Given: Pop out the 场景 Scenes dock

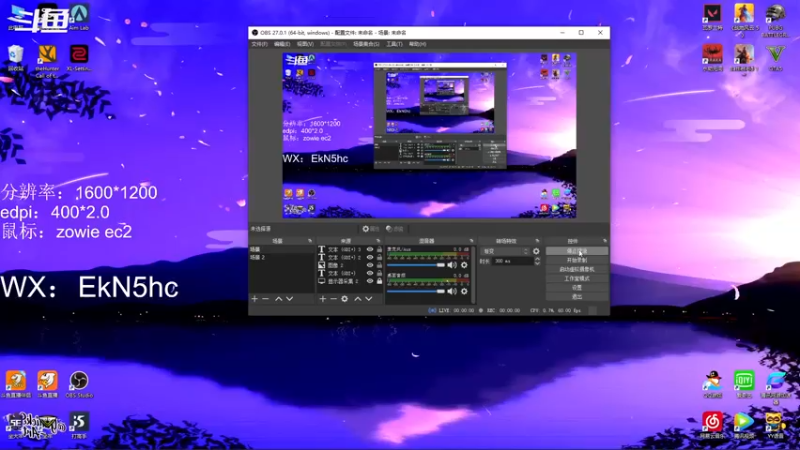Looking at the screenshot, I should (310, 241).
